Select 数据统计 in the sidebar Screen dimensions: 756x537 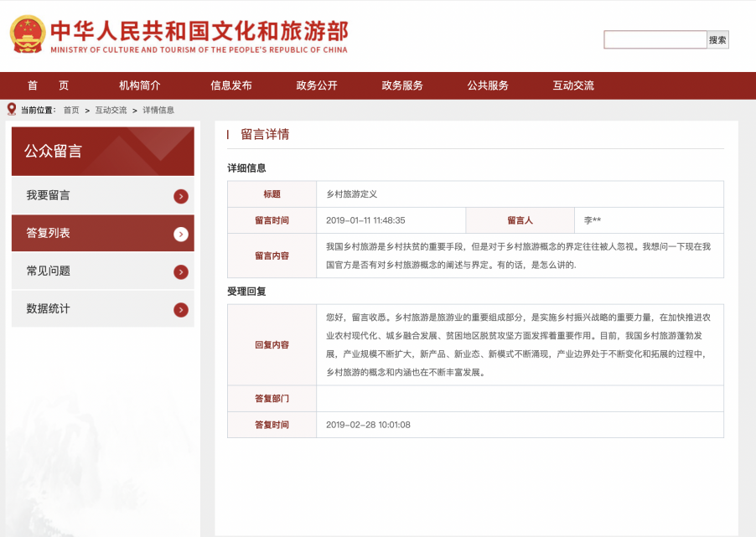103,308
